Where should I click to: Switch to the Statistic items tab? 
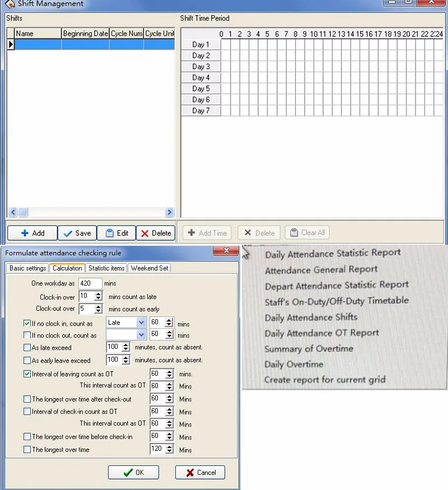[106, 268]
